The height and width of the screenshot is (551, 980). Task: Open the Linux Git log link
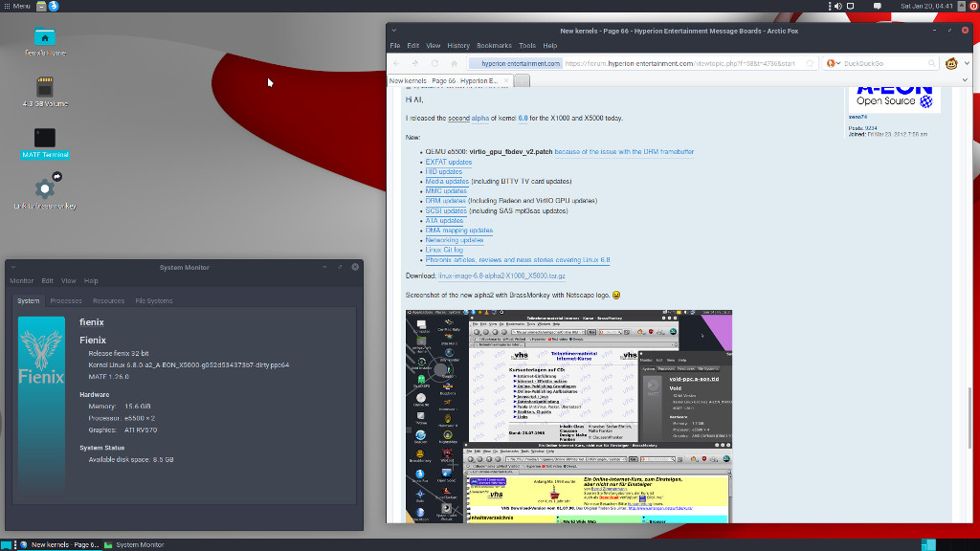pos(444,250)
